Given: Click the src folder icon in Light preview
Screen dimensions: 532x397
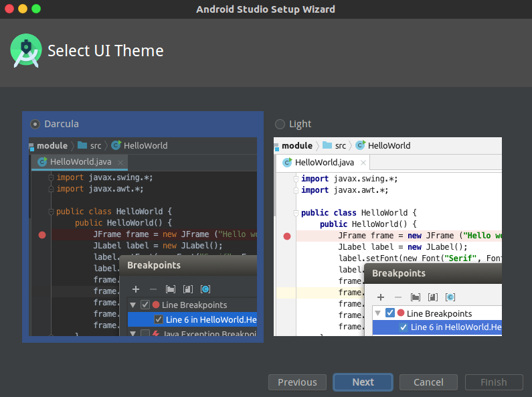Looking at the screenshot, I should pyautogui.click(x=327, y=145).
